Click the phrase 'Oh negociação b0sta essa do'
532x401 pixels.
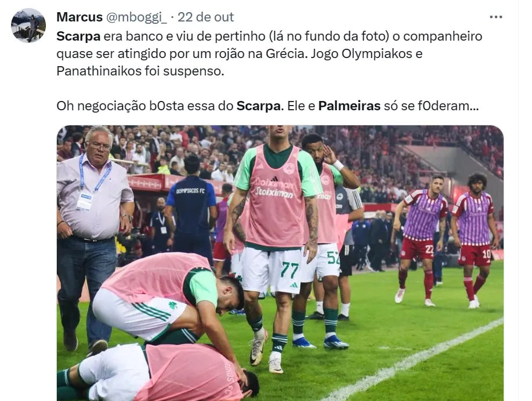point(145,106)
